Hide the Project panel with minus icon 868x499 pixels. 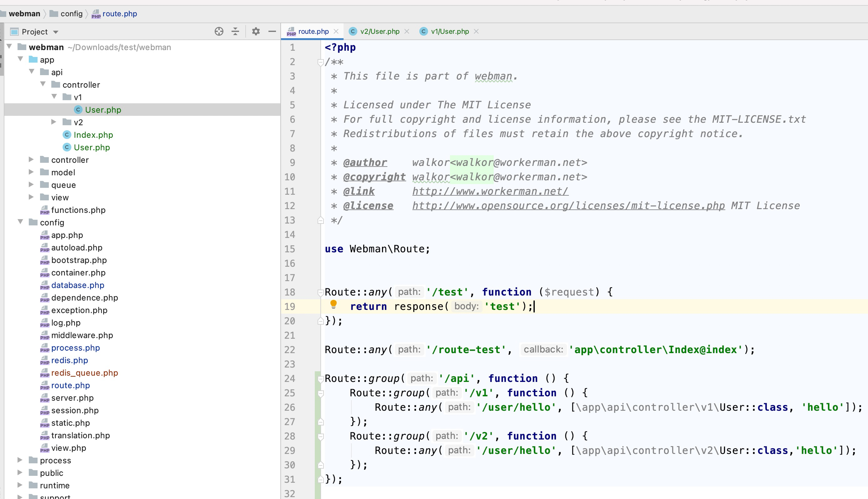click(272, 32)
